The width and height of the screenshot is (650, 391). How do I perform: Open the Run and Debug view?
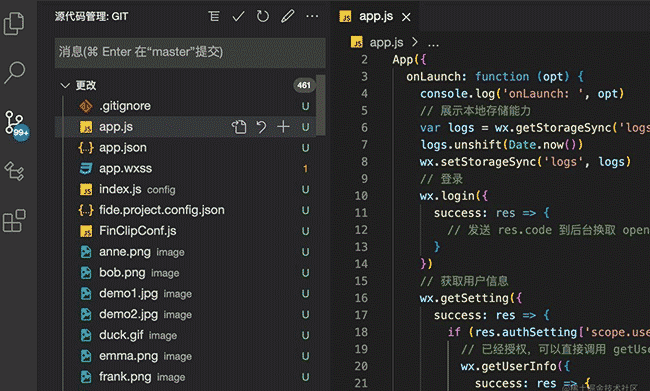14,171
